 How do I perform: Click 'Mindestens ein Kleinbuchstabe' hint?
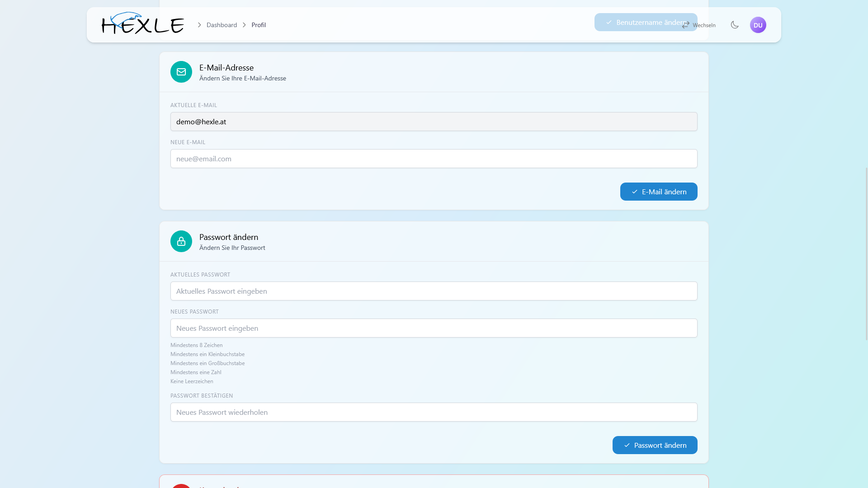(208, 354)
